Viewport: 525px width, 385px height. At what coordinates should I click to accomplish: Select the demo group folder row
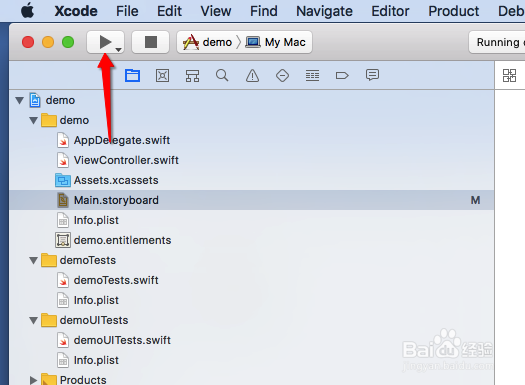coord(252,120)
